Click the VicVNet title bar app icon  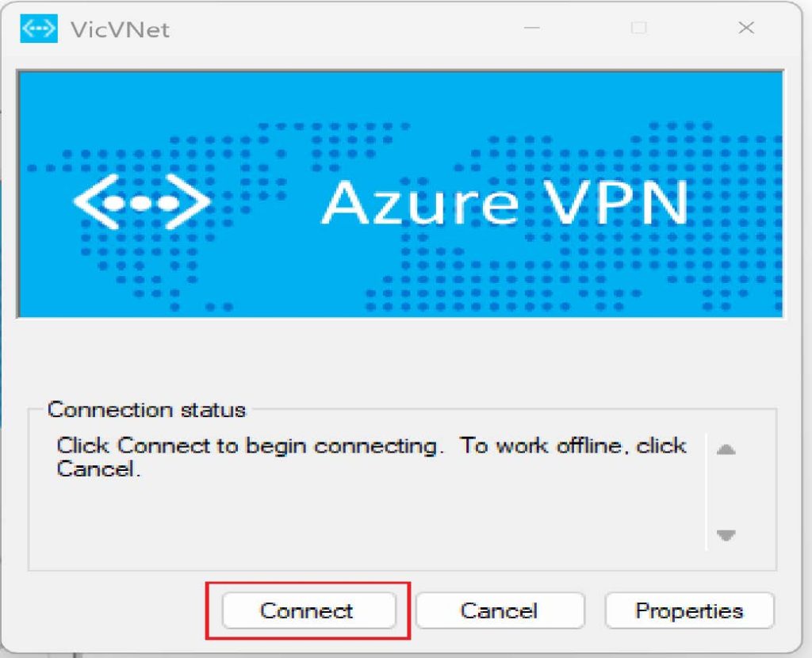(38, 29)
